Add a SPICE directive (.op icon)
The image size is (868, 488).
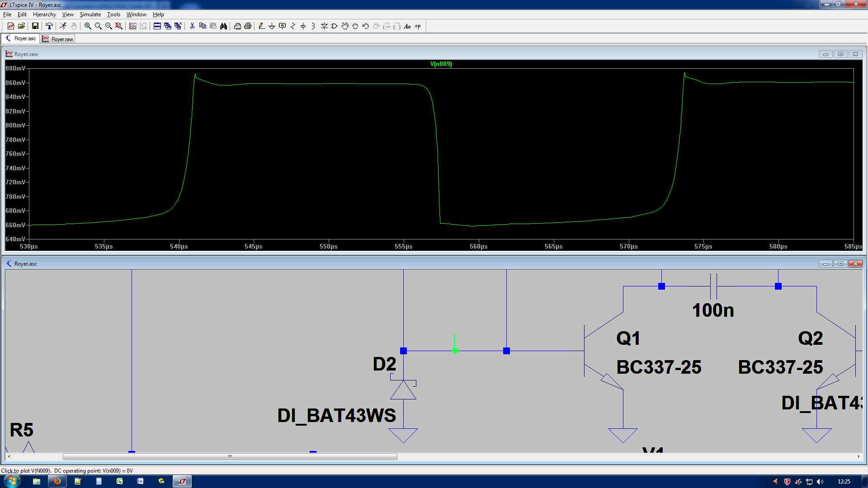(x=418, y=26)
